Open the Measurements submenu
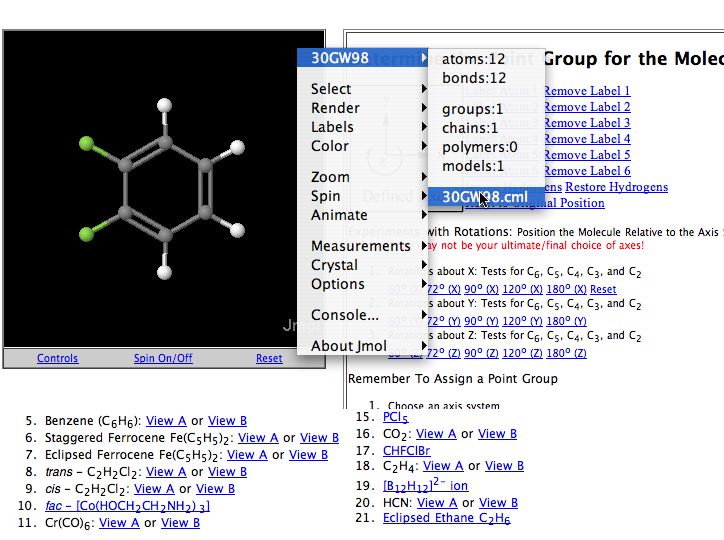This screenshot has height=540, width=724. coord(362,246)
